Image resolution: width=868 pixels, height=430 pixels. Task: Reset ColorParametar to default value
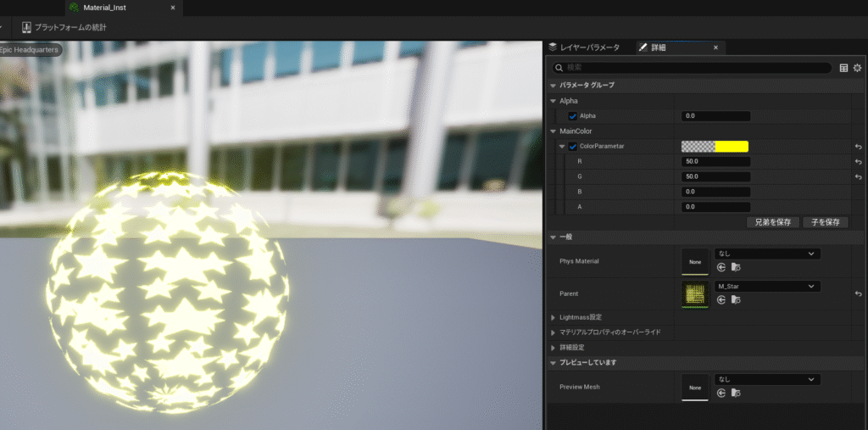tap(858, 147)
